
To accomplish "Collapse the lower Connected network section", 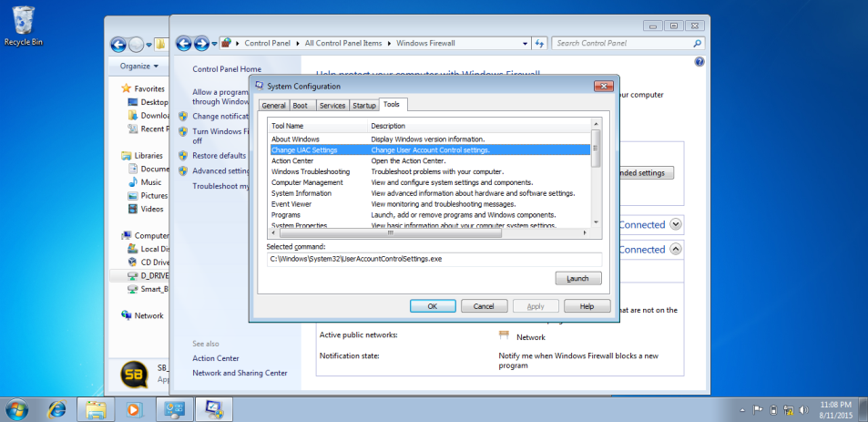I will (675, 249).
